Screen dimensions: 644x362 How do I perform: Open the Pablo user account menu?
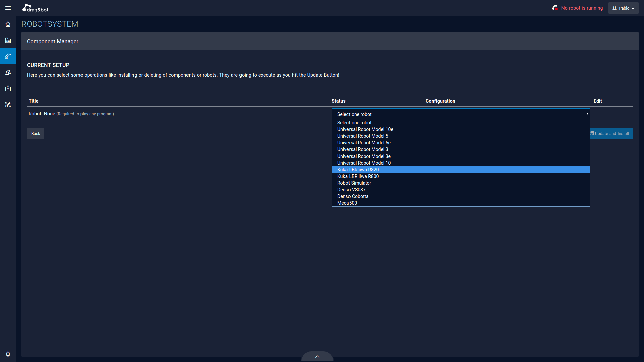click(624, 8)
